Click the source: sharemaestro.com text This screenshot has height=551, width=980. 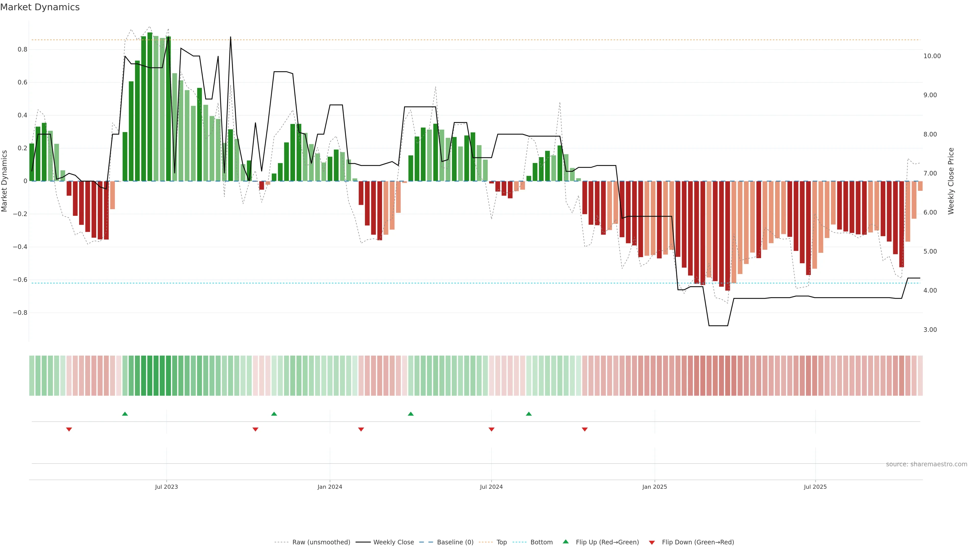click(926, 464)
